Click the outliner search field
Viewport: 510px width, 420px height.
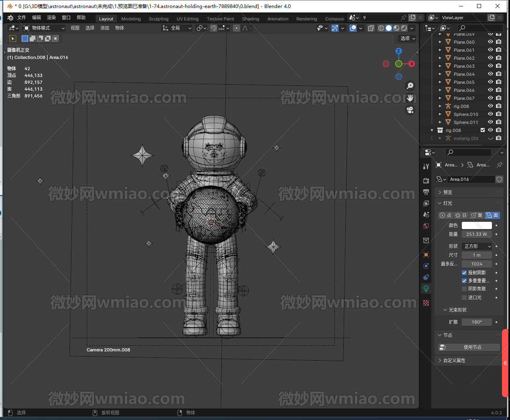coord(480,28)
